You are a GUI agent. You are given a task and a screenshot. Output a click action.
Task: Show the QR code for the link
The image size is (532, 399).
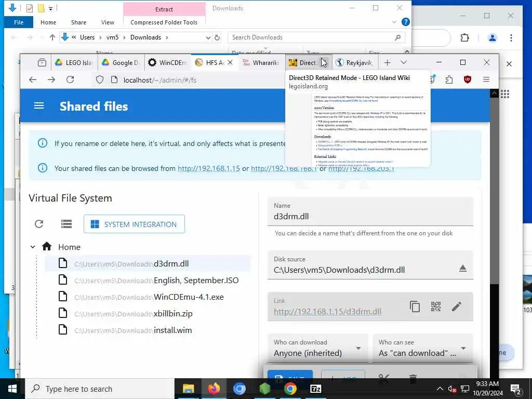tap(436, 307)
